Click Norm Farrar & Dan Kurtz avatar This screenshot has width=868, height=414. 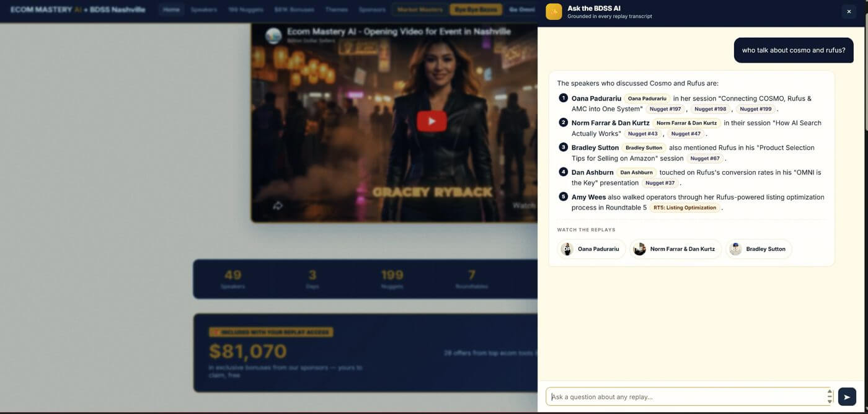tap(640, 249)
